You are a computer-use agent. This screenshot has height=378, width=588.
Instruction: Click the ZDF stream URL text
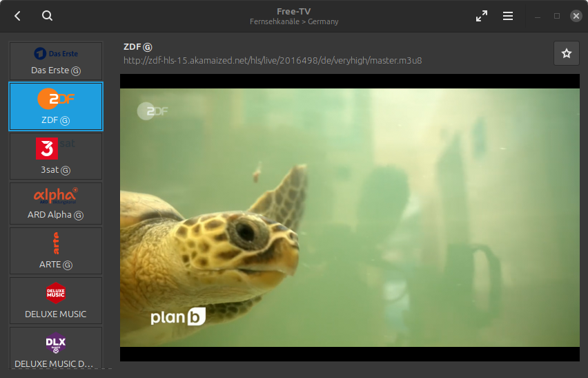click(x=273, y=60)
